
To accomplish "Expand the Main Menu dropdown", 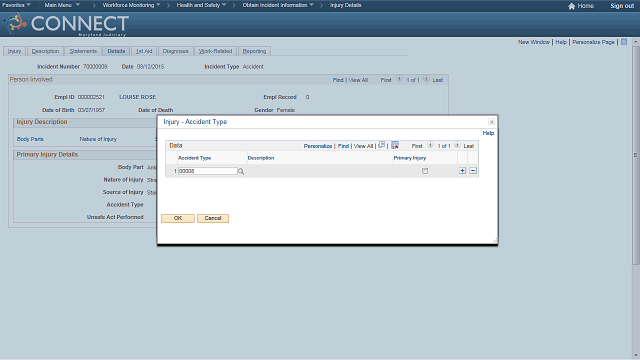I will pos(62,5).
